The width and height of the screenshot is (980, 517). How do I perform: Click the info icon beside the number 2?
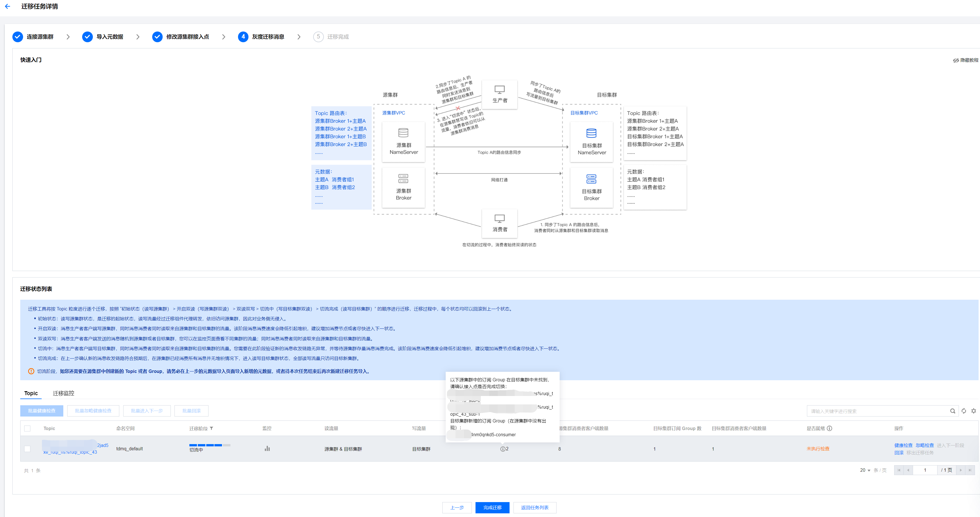pyautogui.click(x=503, y=449)
